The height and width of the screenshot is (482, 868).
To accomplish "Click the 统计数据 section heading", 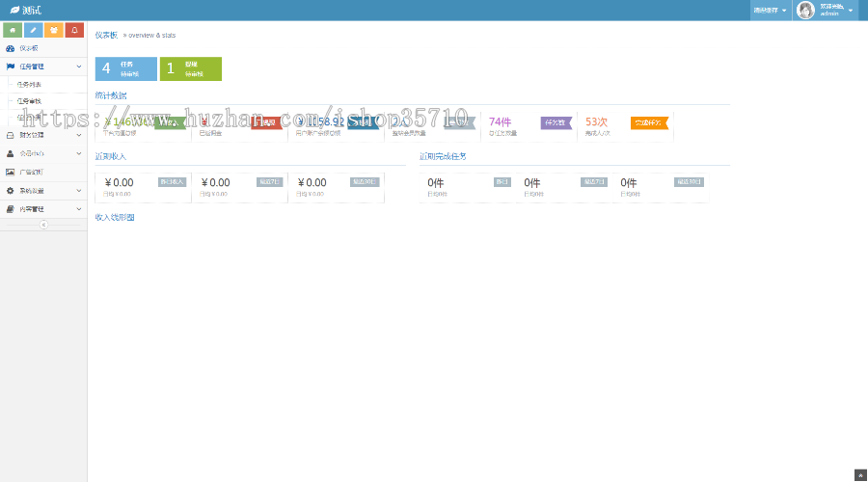I will click(111, 95).
